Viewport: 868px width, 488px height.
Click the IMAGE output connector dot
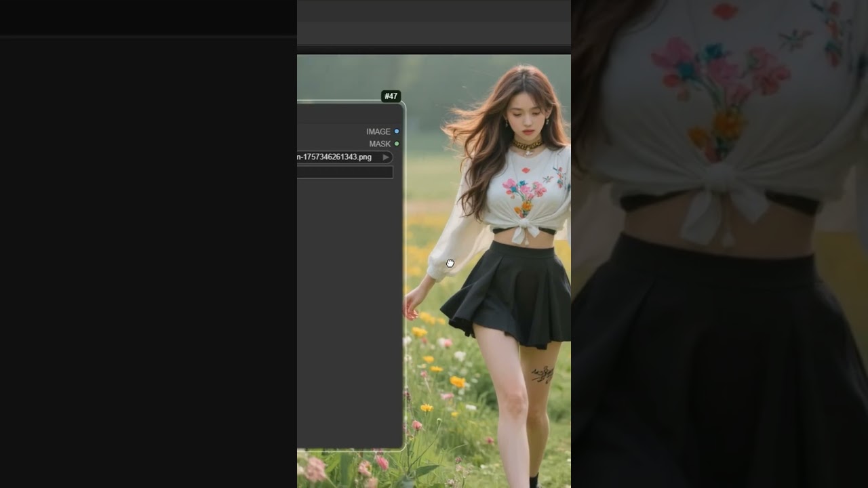397,131
